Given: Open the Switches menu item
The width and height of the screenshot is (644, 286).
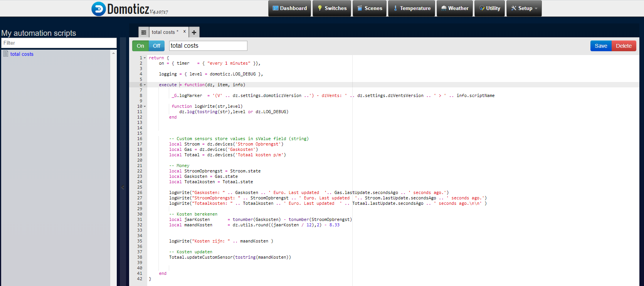Looking at the screenshot, I should [x=332, y=8].
